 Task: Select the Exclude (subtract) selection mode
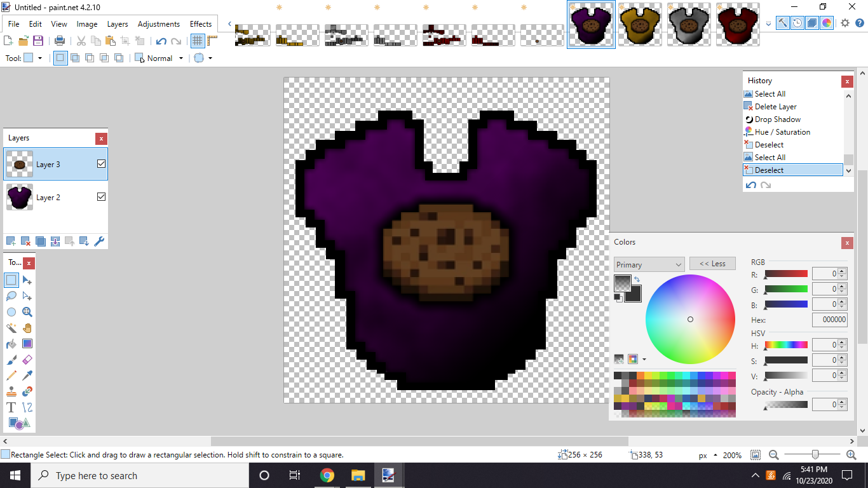point(90,58)
